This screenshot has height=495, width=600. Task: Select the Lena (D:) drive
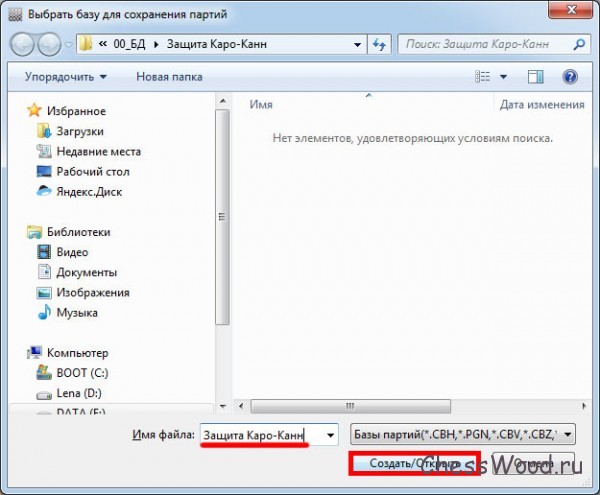coord(77,394)
